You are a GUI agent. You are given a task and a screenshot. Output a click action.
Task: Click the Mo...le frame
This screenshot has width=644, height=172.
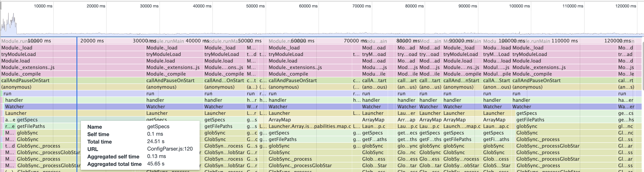[x=626, y=74]
